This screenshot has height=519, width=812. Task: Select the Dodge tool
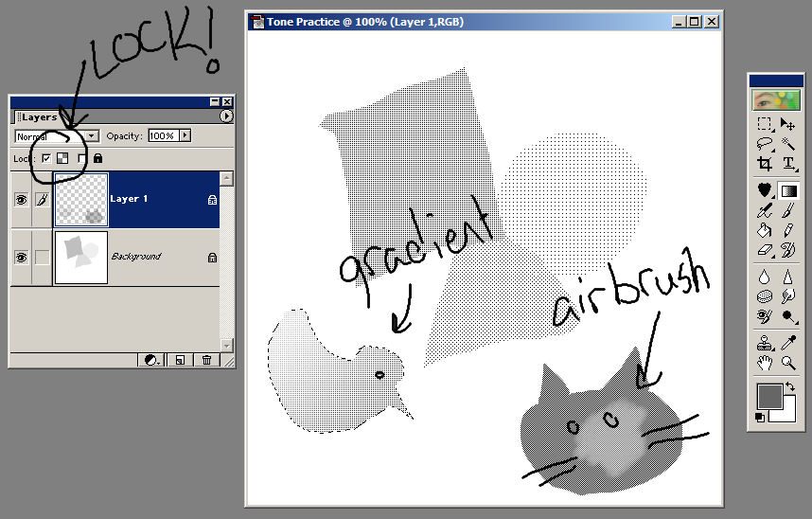click(x=787, y=315)
